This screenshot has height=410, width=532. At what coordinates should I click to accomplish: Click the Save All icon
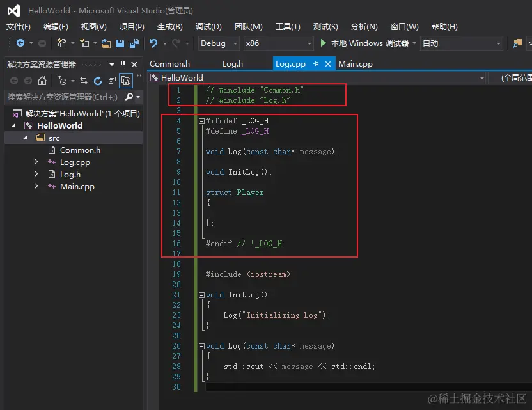point(134,43)
